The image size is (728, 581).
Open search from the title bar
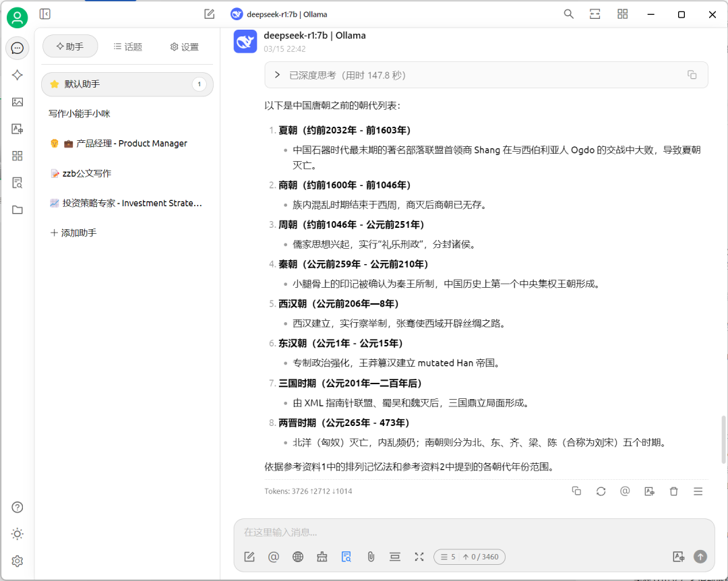coord(568,13)
